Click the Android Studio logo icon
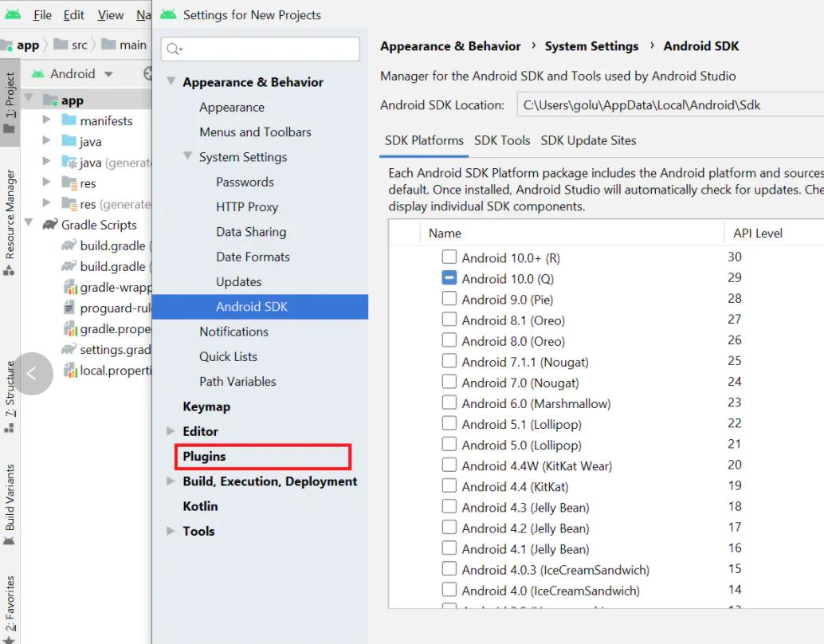The image size is (824, 644). 12,14
